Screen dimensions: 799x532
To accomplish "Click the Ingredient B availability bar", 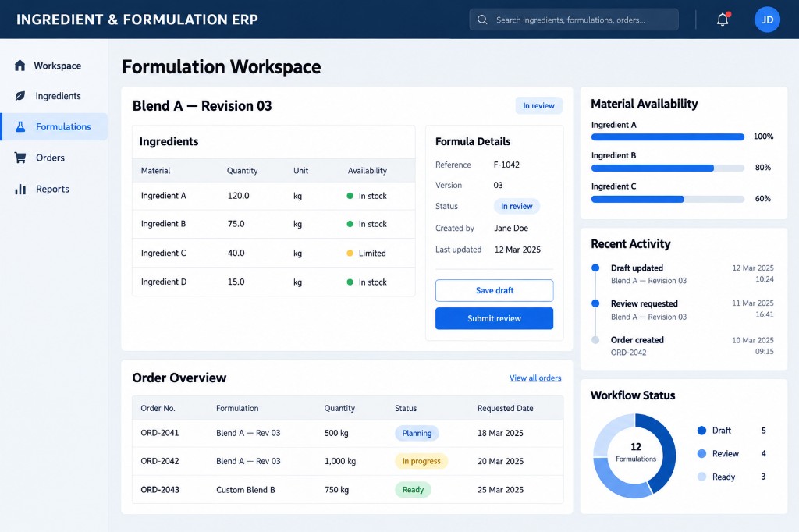I will point(668,168).
